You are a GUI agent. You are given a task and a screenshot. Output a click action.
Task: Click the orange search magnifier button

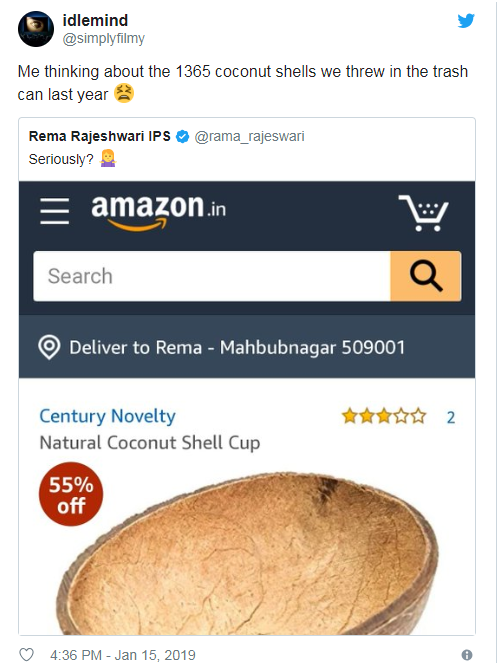426,276
